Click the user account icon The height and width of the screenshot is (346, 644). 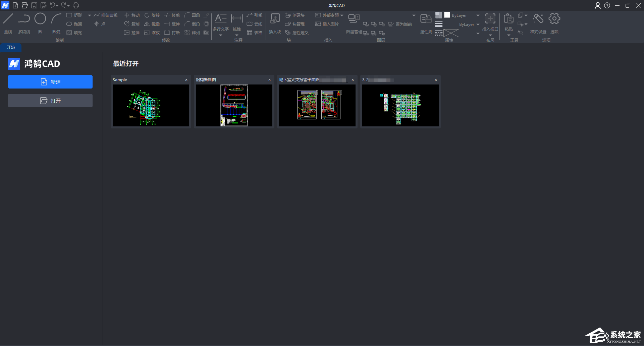tap(598, 5)
